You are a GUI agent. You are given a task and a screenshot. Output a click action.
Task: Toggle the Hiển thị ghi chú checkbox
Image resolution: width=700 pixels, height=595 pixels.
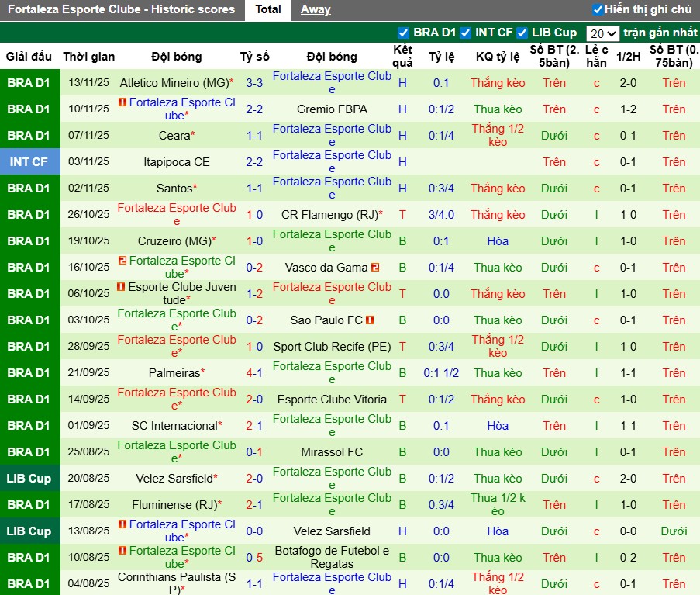click(597, 10)
